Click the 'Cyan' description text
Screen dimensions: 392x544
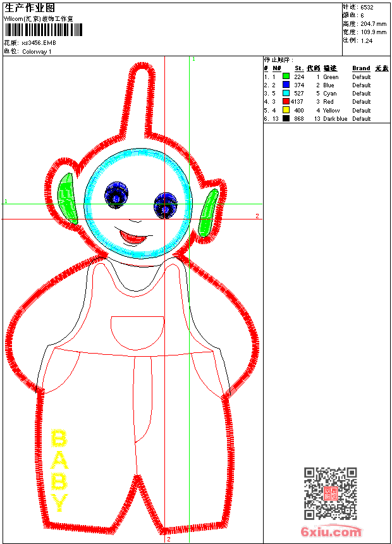(329, 94)
